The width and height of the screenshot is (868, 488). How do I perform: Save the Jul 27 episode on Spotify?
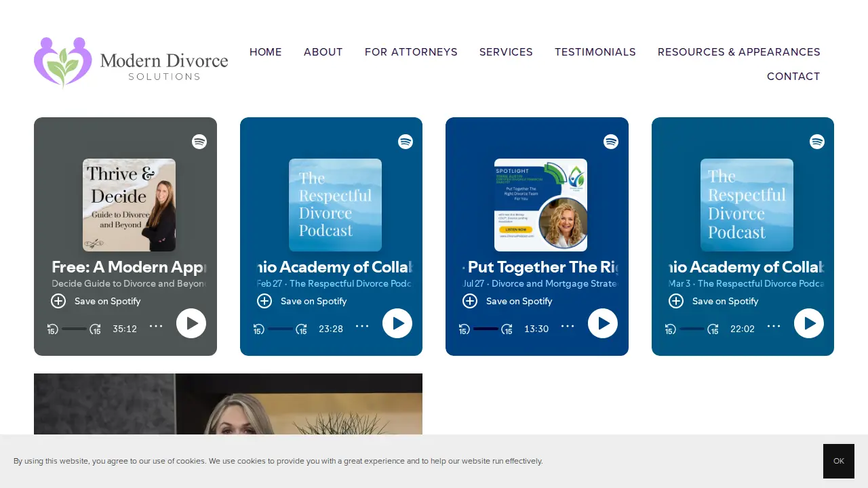[507, 301]
